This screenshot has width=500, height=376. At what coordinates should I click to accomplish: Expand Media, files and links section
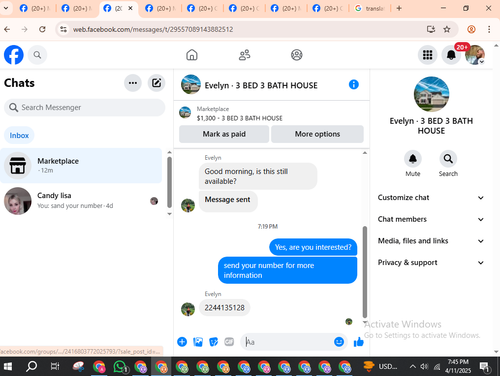coord(431,241)
